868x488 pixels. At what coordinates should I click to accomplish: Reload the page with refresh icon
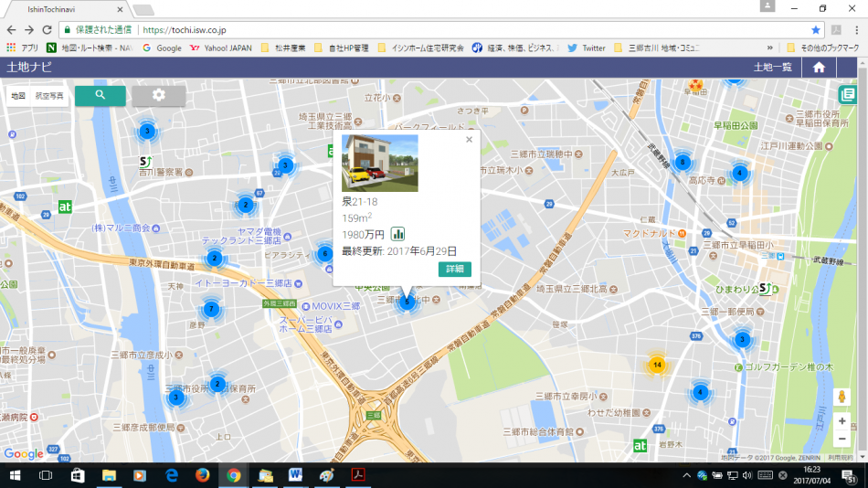47,30
